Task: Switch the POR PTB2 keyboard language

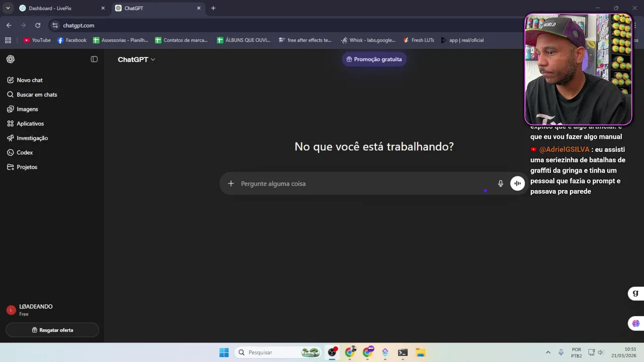Action: tap(577, 352)
